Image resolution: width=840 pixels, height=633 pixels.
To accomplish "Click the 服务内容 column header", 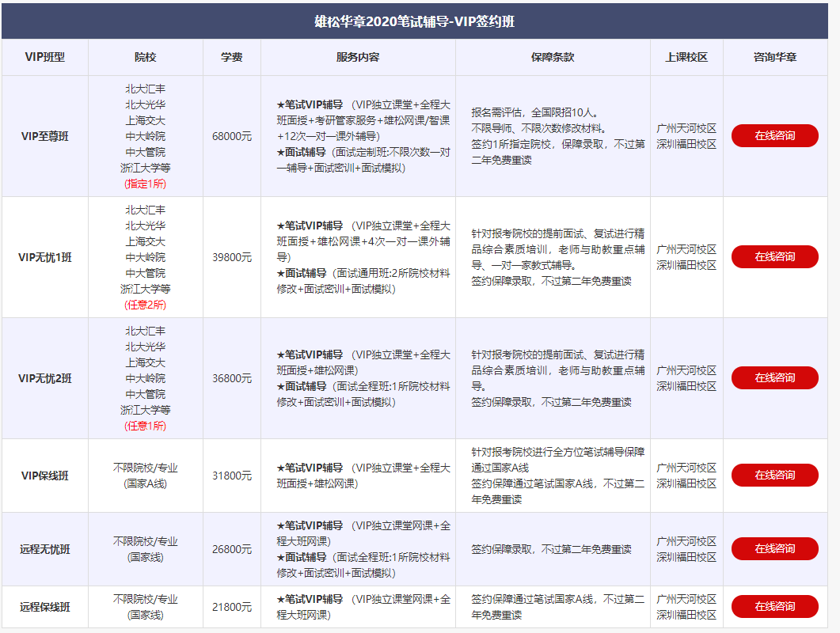I will point(358,57).
